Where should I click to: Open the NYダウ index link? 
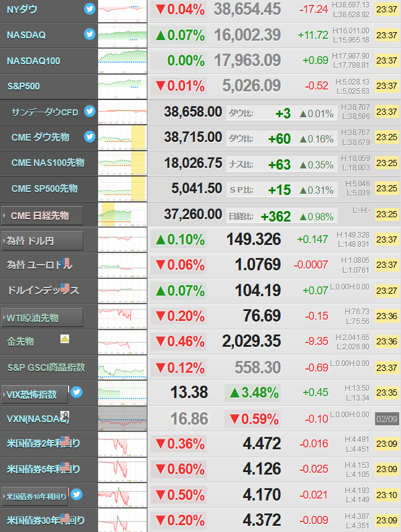tap(22, 9)
